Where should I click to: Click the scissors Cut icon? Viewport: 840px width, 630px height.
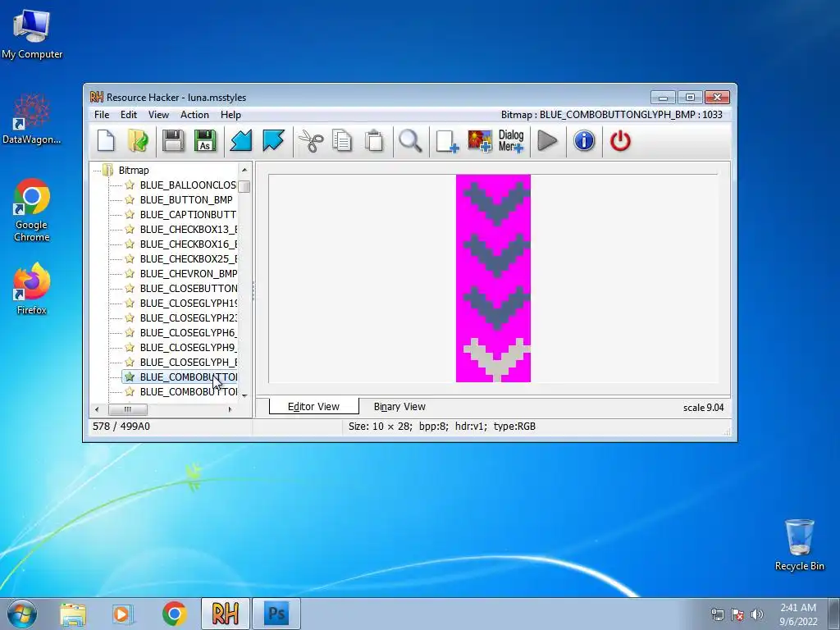tap(311, 141)
